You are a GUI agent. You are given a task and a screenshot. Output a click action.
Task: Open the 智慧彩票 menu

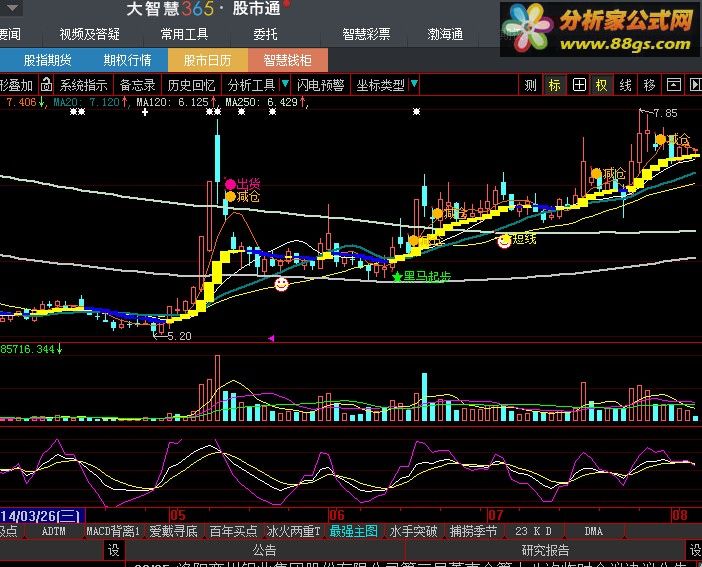366,34
